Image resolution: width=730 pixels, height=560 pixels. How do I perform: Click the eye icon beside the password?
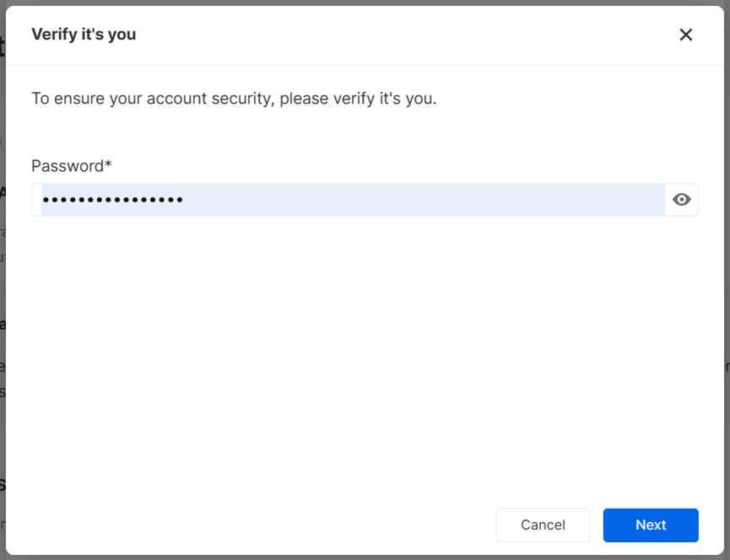point(682,200)
